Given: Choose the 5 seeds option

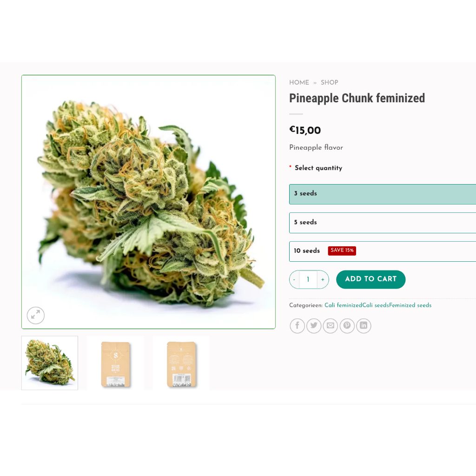Looking at the screenshot, I should coord(383,223).
